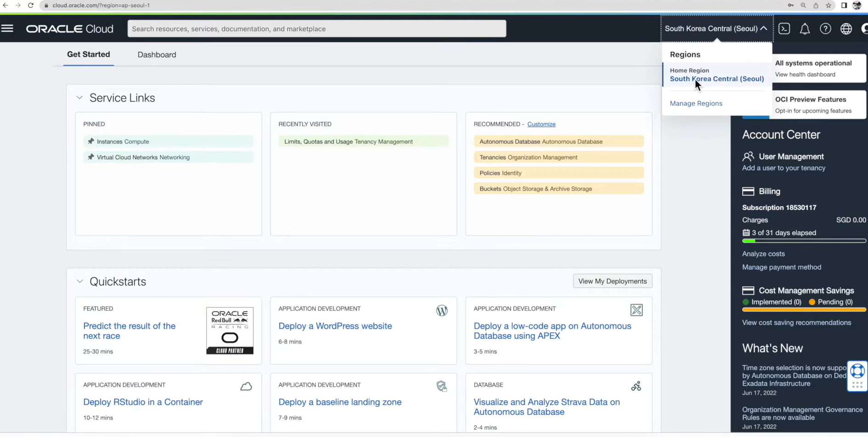
Task: Close the South Korea Central region dropdown
Action: pyautogui.click(x=716, y=28)
